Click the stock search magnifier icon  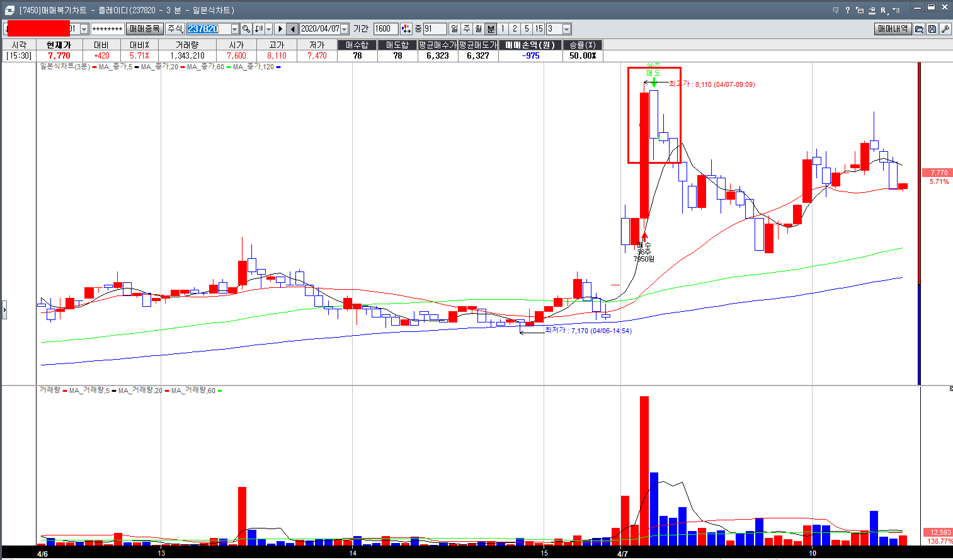tap(246, 29)
